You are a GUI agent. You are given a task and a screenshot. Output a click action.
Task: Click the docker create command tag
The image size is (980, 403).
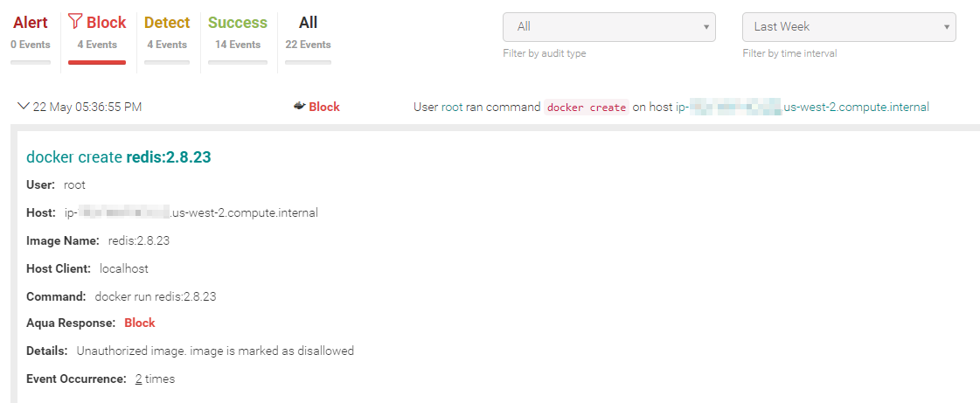pos(587,108)
